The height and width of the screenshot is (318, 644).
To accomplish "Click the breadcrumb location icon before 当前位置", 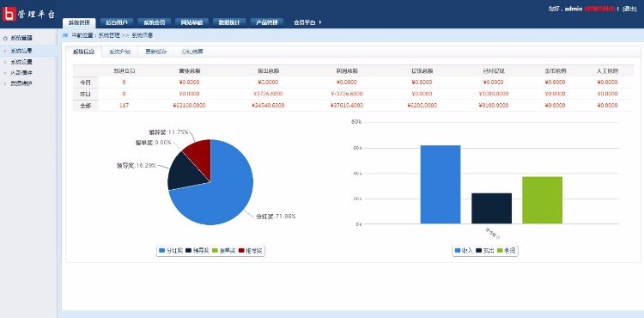I will click(65, 35).
